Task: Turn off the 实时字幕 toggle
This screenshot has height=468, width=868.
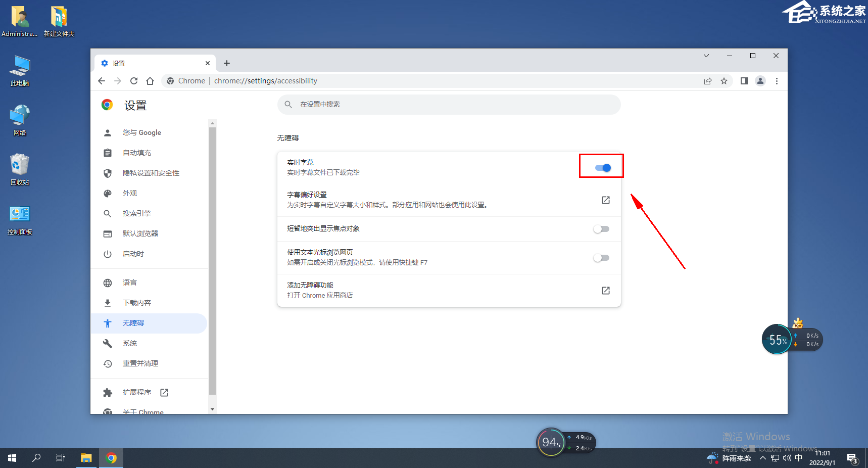Action: pos(603,168)
